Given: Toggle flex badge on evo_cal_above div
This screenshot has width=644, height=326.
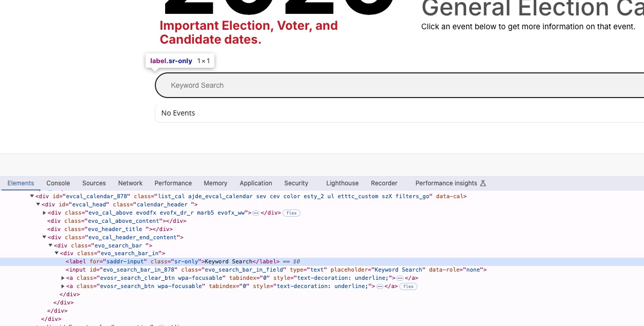Looking at the screenshot, I should pos(291,213).
